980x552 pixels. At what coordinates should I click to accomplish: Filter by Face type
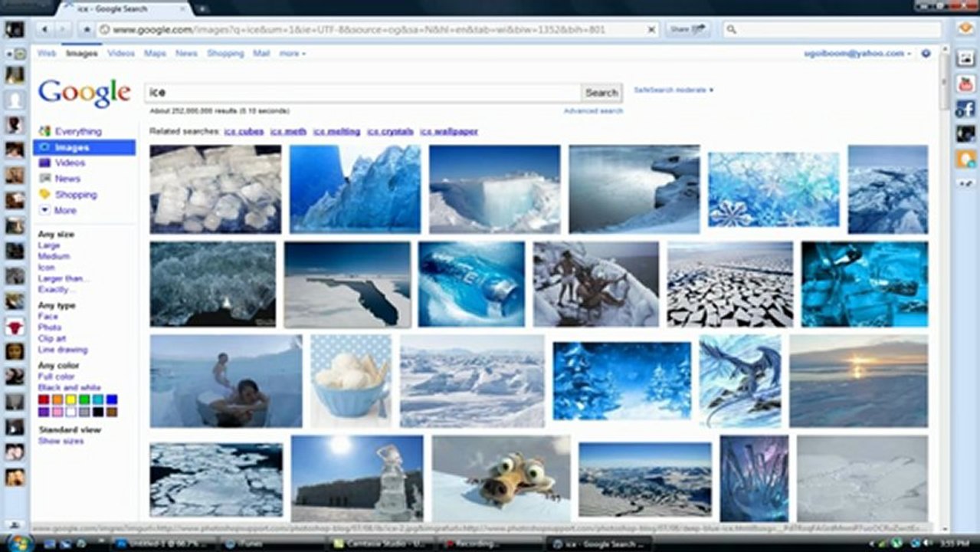coord(48,316)
